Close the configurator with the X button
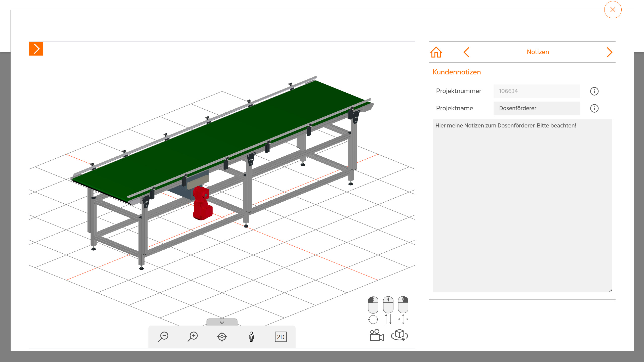Viewport: 644px width, 362px height. (613, 10)
